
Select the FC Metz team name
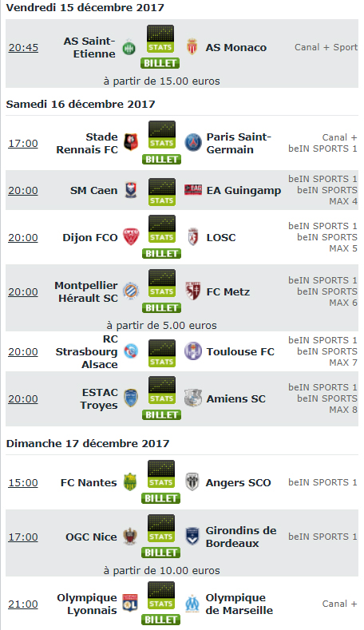tap(227, 292)
